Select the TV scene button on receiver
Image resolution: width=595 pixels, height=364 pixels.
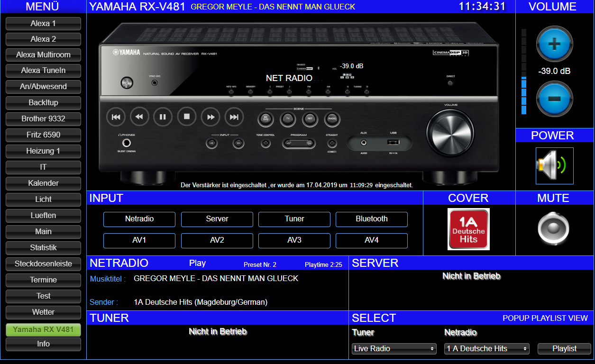(288, 119)
